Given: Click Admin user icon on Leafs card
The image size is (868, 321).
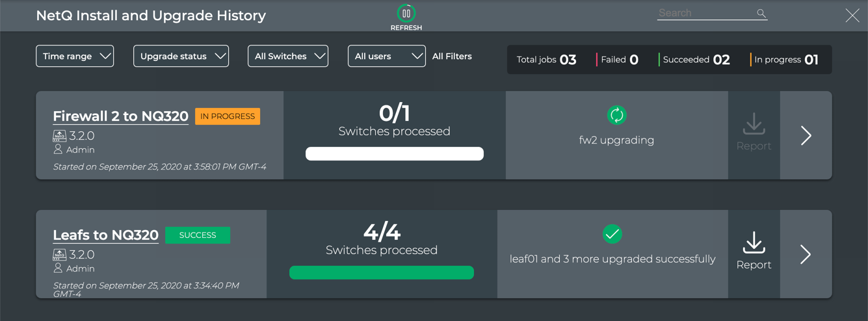Looking at the screenshot, I should click(58, 268).
